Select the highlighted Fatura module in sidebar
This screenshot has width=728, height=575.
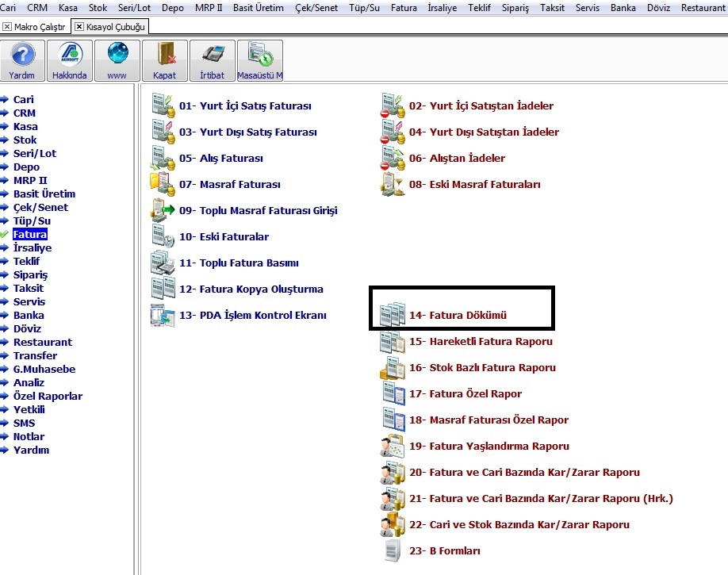[x=30, y=234]
